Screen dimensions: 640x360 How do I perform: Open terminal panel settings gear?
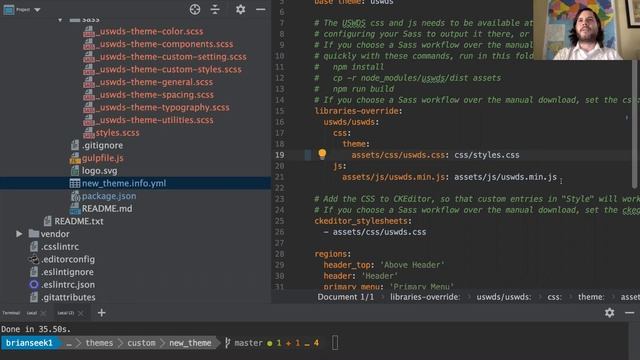point(609,313)
